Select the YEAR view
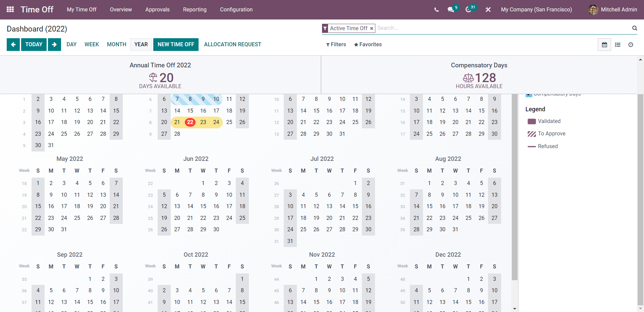The width and height of the screenshot is (644, 312). [141, 45]
